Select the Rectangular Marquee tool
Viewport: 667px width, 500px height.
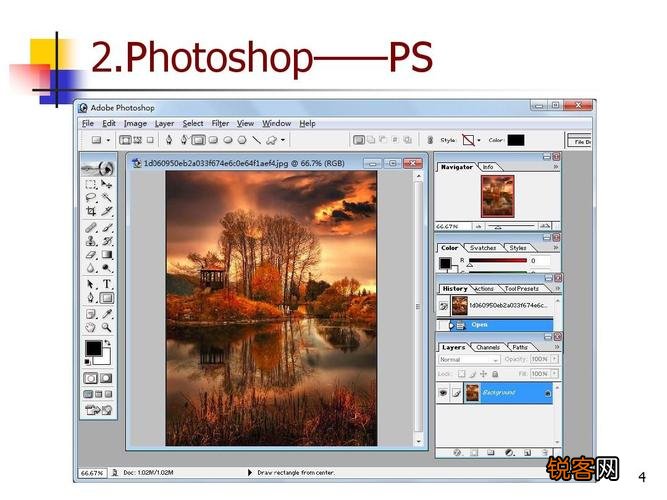tap(90, 185)
